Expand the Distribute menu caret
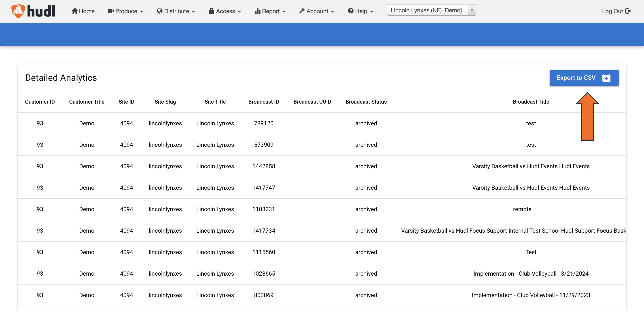Screen dimensions: 644x319 [193, 11]
